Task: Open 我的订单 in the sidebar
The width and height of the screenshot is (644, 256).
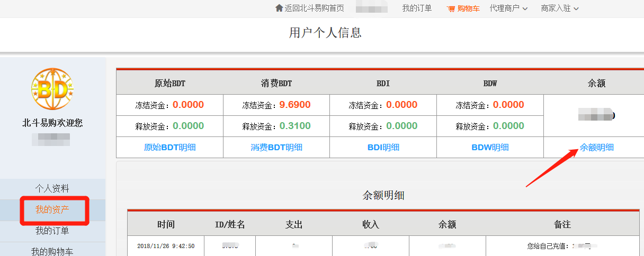Action: [x=52, y=231]
